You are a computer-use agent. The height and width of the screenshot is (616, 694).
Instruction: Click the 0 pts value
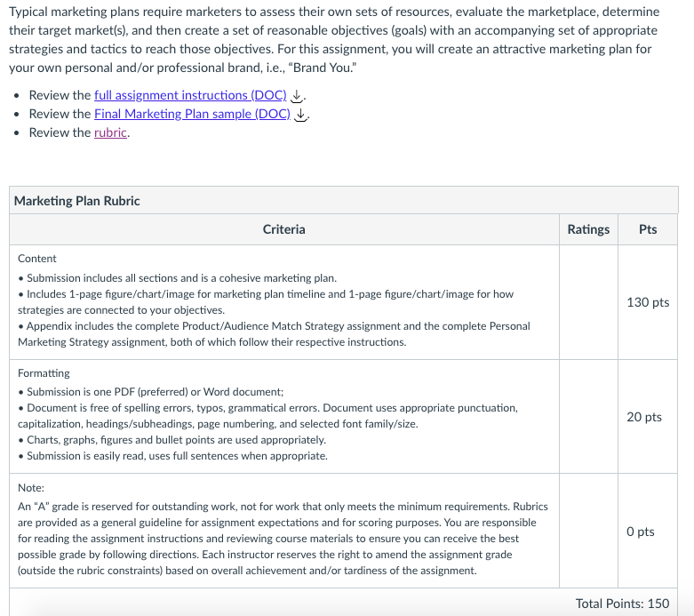click(x=641, y=532)
